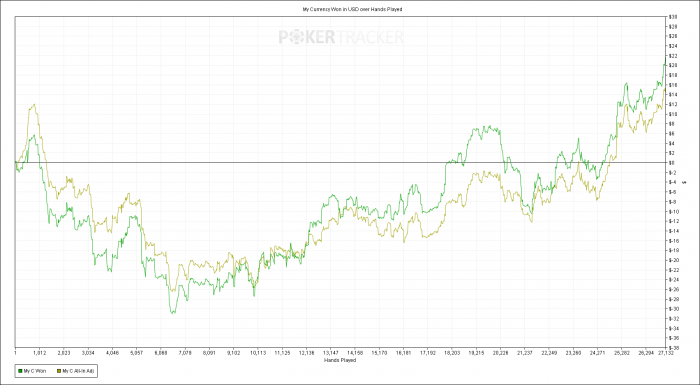The width and height of the screenshot is (700, 385).
Task: Click the x-axis tick label 14,158
Action: [355, 352]
